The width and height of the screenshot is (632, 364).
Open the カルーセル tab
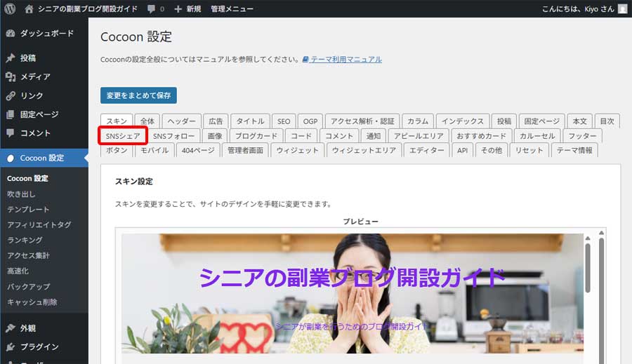click(537, 136)
